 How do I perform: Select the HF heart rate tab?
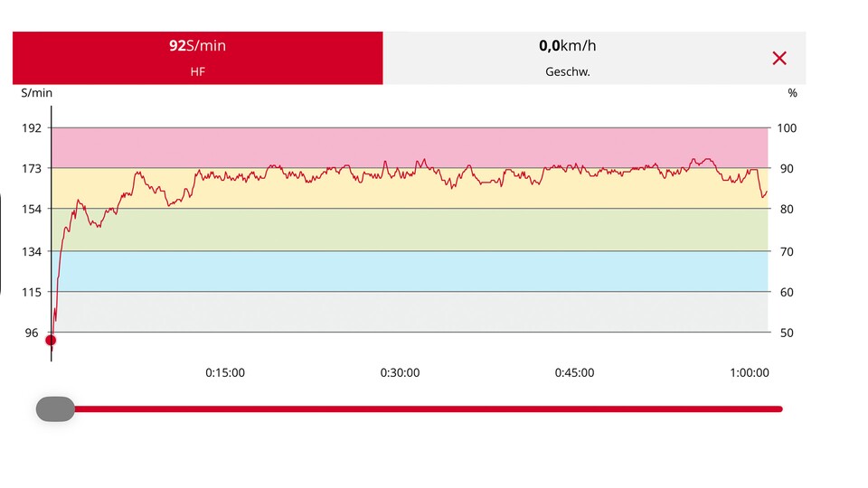click(197, 59)
